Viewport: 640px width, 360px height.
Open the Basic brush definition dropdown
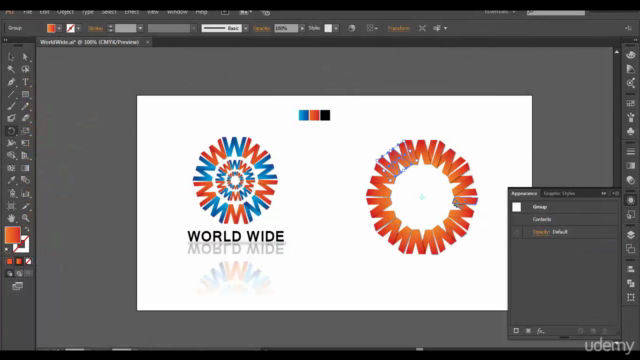(246, 28)
